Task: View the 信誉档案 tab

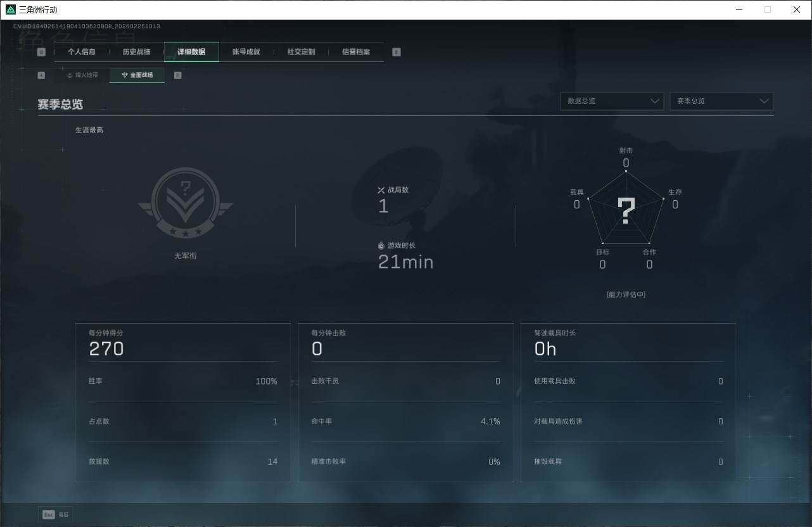Action: 356,52
